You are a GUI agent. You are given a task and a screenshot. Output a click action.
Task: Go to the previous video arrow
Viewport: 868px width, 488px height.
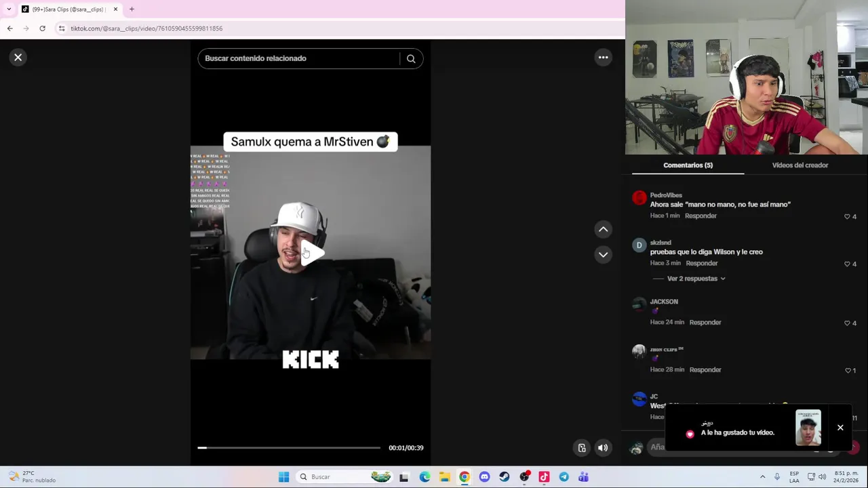603,229
